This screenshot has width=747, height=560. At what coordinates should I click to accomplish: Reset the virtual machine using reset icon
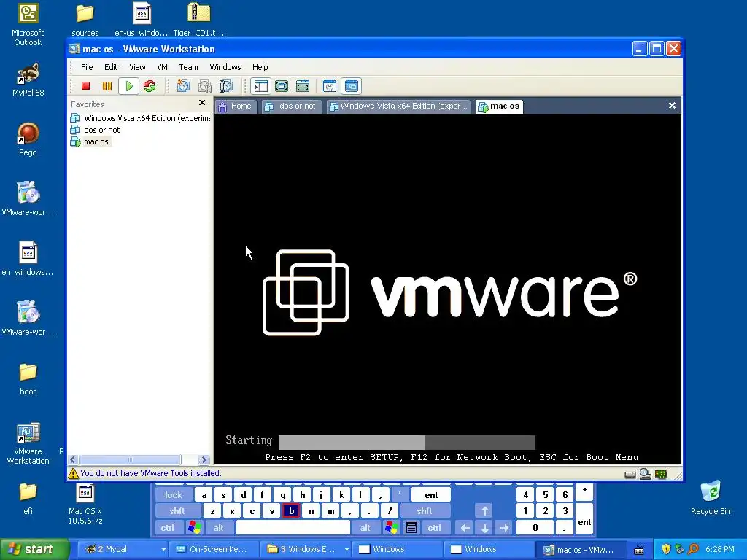150,86
